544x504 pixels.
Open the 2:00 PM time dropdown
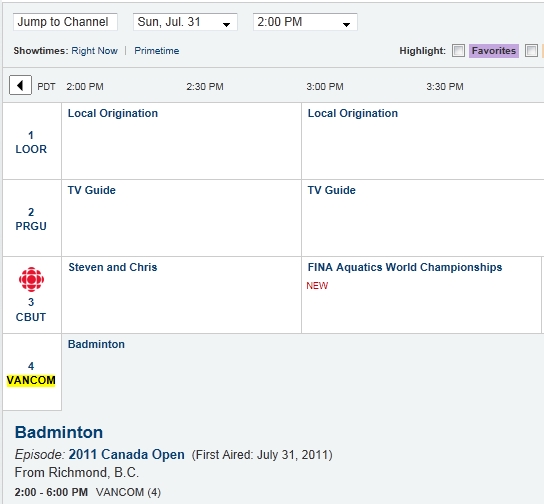click(x=305, y=22)
